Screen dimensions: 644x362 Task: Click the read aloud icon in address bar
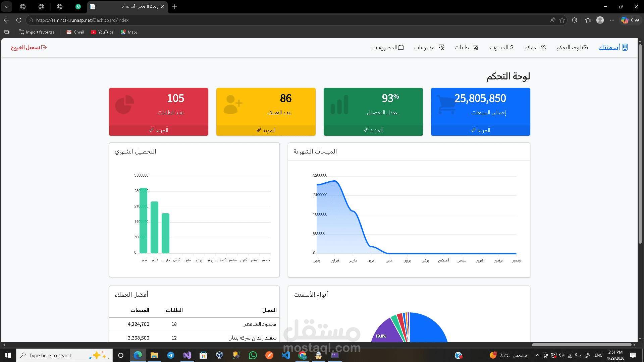click(552, 20)
